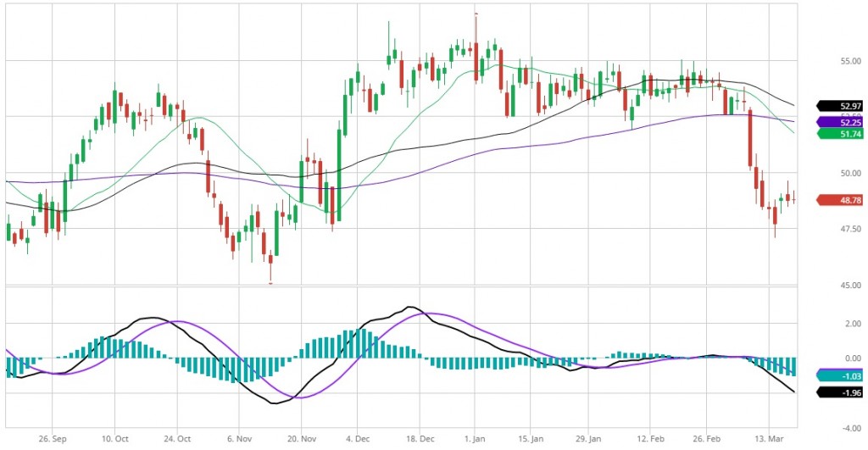Click the 4. Dec date label
Viewport: 868px width, 450px height.
pos(357,438)
